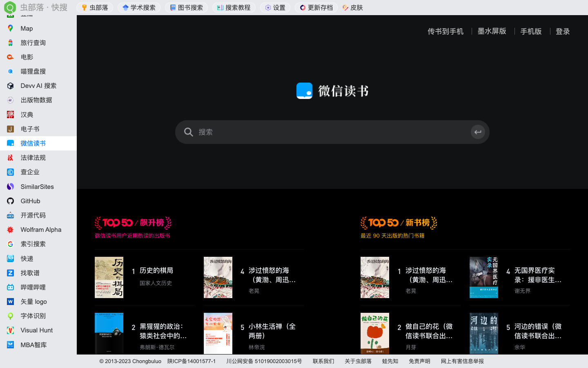Open the book cover of 历史的棋局

click(109, 277)
